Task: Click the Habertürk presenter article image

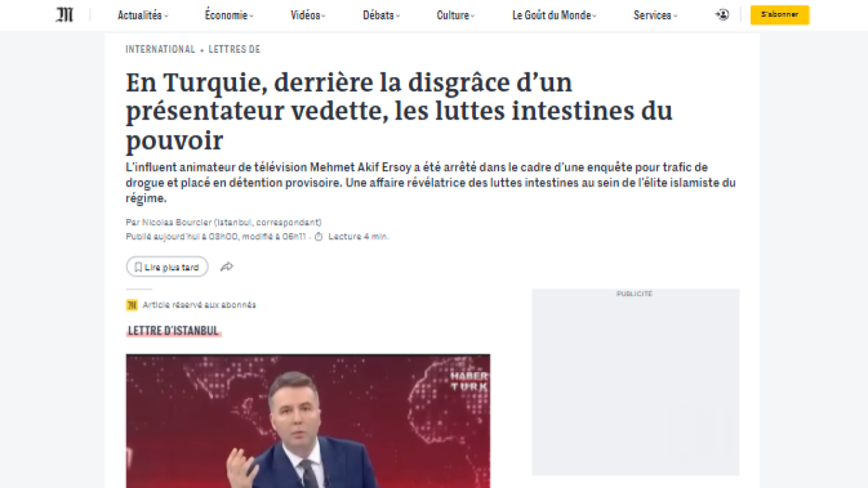Action: point(308,420)
